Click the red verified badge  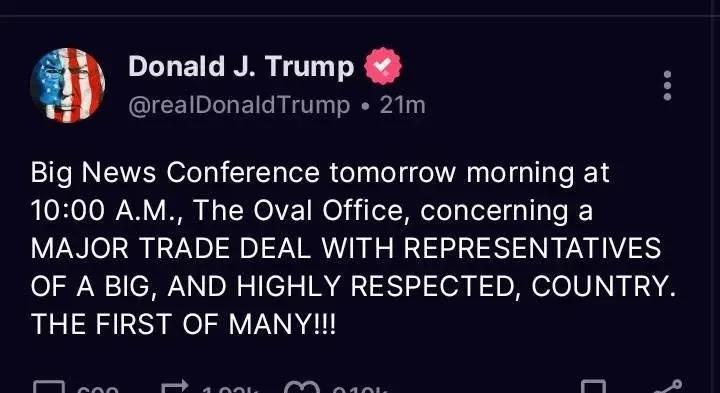coord(382,66)
